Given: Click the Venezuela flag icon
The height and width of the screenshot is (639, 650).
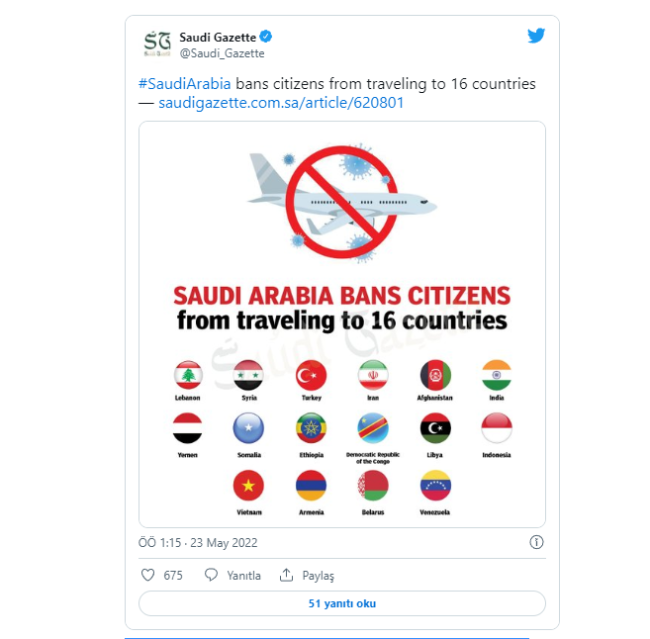Looking at the screenshot, I should [x=434, y=487].
